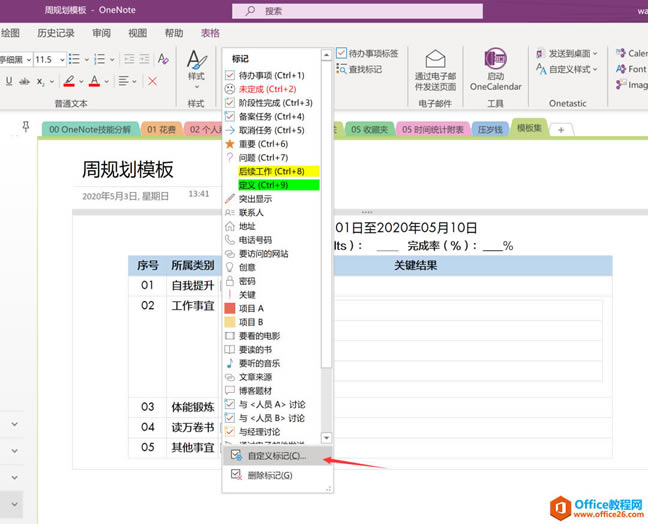
Task: Clear formatting with the eraser A icon
Action: point(163,59)
